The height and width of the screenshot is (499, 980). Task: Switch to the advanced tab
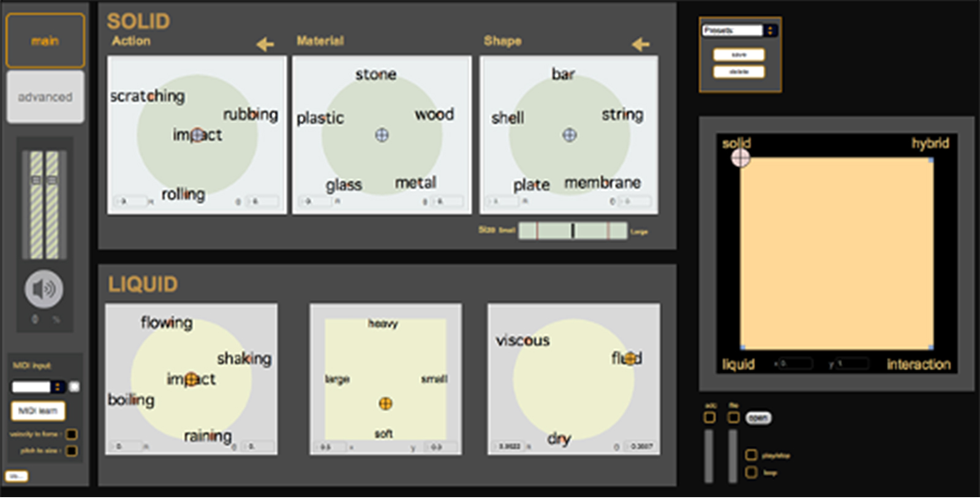pyautogui.click(x=45, y=97)
